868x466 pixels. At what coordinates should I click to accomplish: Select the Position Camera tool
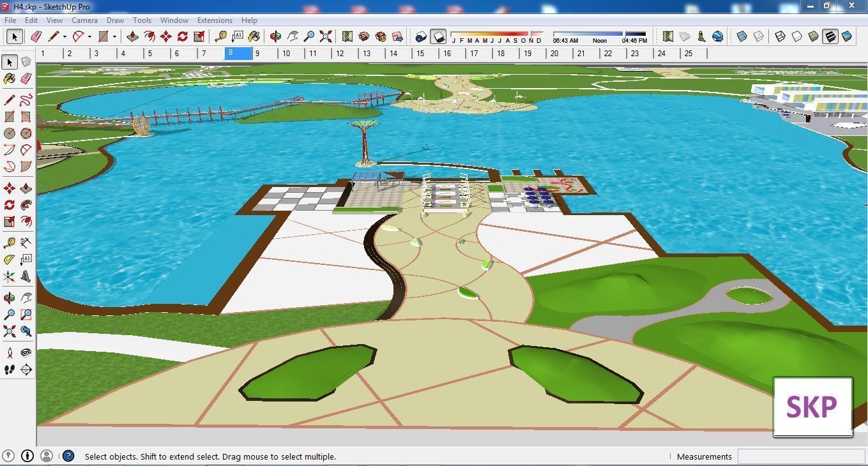(x=10, y=353)
